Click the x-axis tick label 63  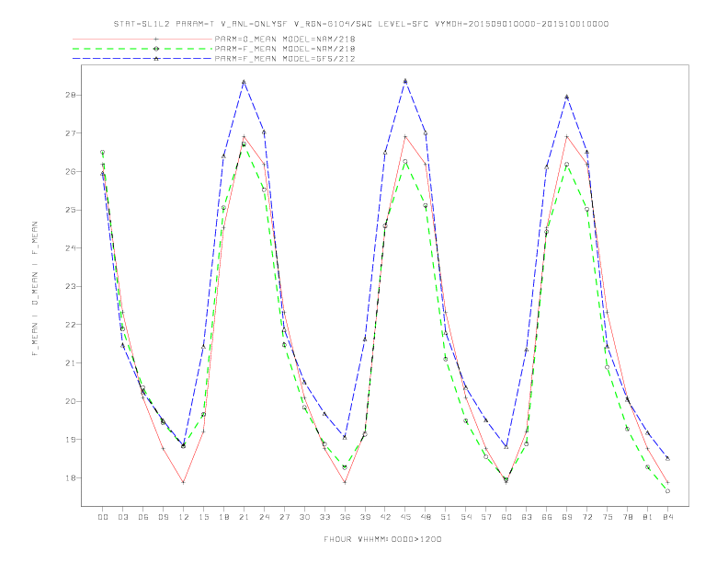527,517
